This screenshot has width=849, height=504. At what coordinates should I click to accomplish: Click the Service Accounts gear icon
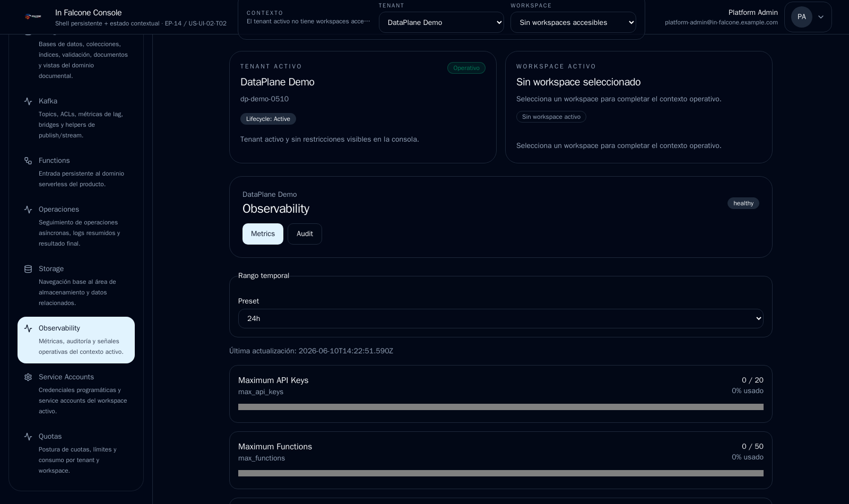click(x=28, y=377)
